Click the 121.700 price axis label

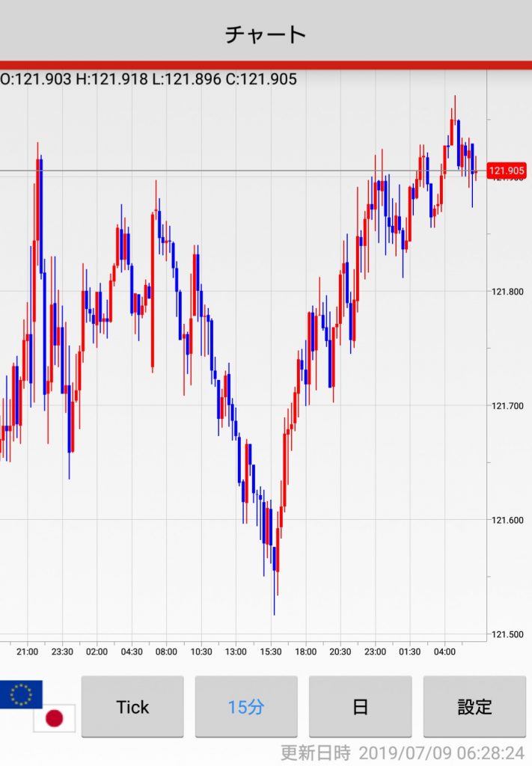[507, 406]
